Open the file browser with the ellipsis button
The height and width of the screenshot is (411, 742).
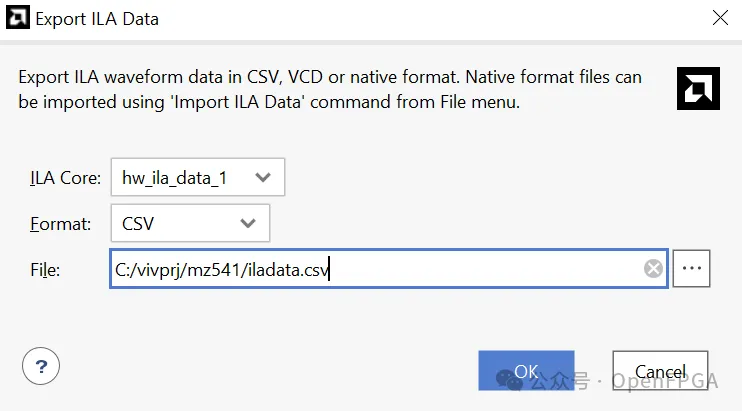point(692,268)
